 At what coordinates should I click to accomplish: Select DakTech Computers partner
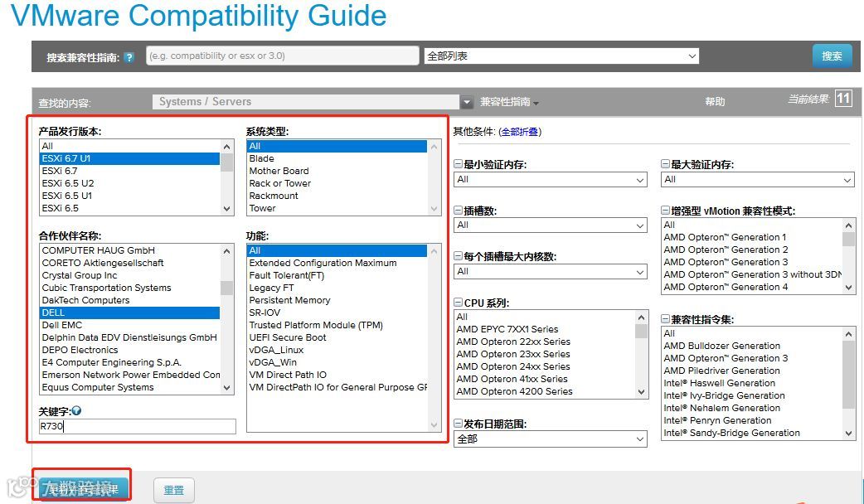[130, 300]
